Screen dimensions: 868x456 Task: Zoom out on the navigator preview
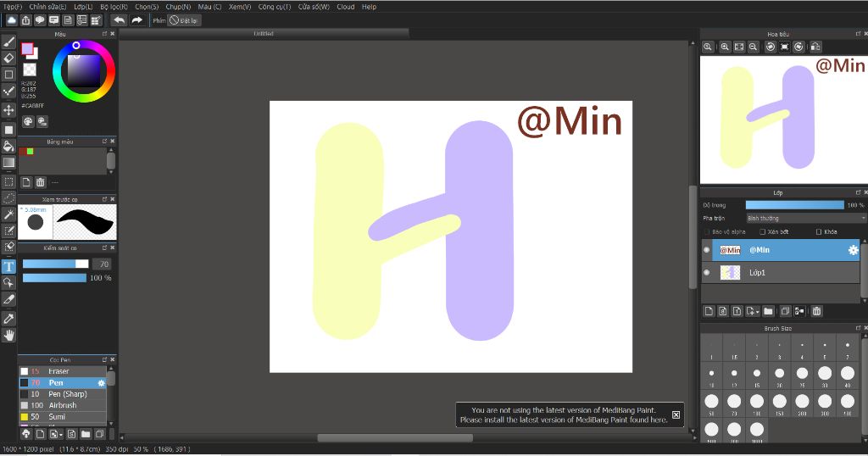click(753, 47)
